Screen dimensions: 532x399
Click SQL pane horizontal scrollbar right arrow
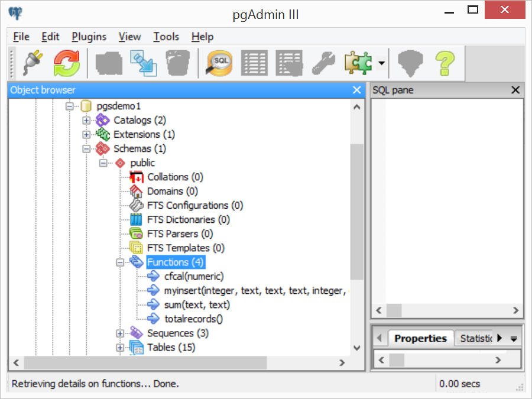click(x=515, y=310)
